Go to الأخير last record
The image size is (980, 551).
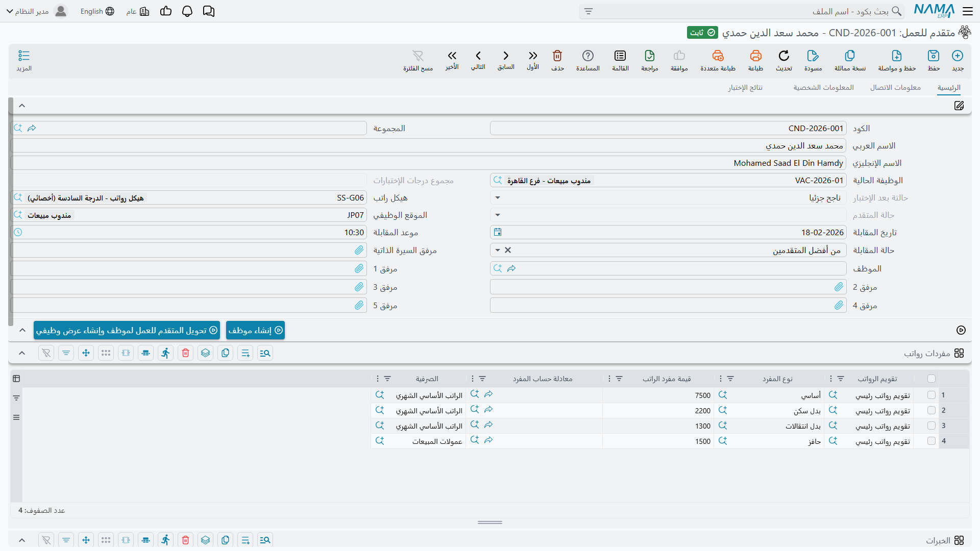pyautogui.click(x=452, y=56)
